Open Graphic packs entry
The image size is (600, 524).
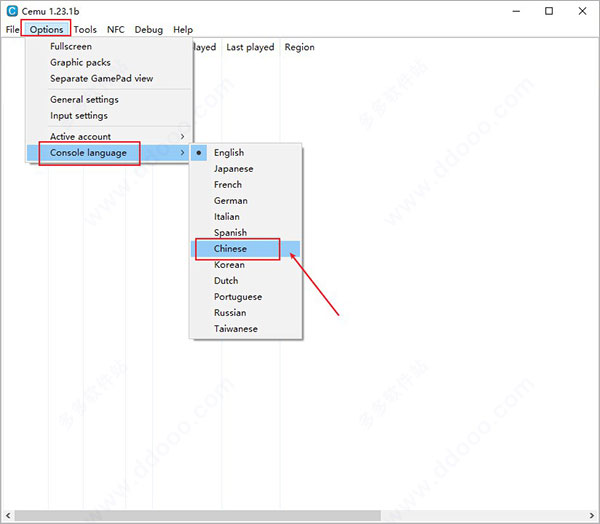tap(109, 62)
